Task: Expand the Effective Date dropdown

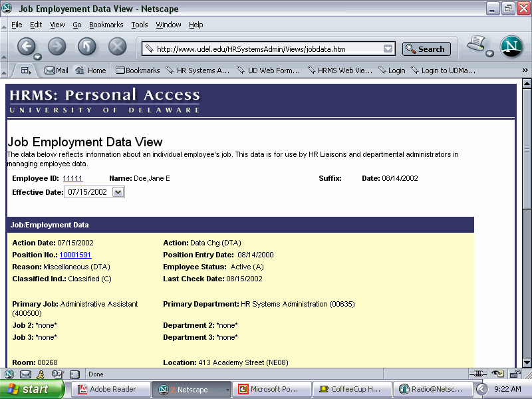Action: pyautogui.click(x=118, y=192)
